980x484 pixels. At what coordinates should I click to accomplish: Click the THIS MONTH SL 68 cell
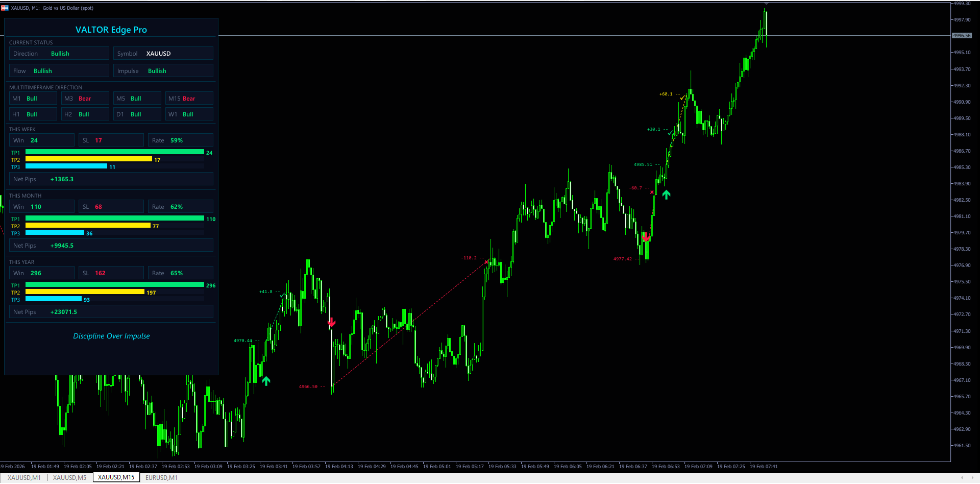[x=111, y=207]
